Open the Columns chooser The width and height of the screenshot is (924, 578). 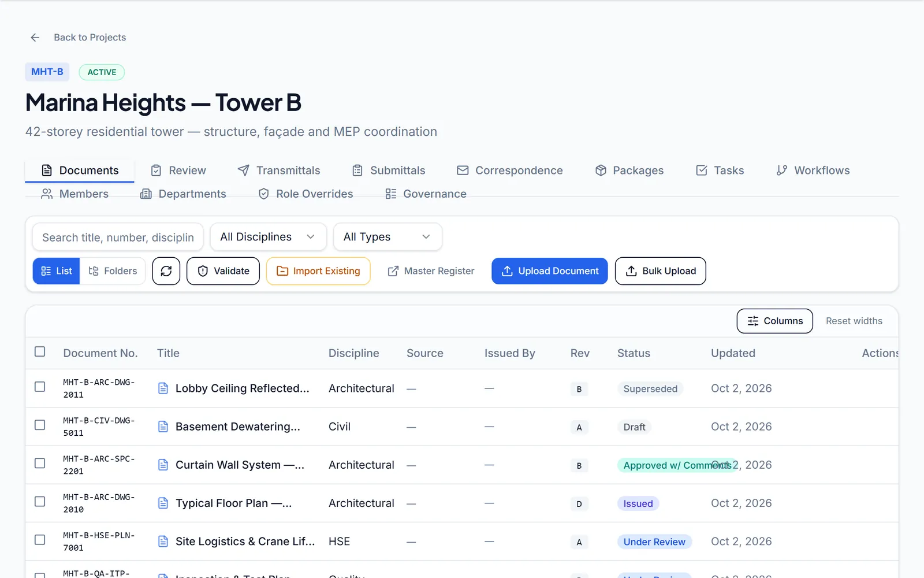[x=774, y=321]
